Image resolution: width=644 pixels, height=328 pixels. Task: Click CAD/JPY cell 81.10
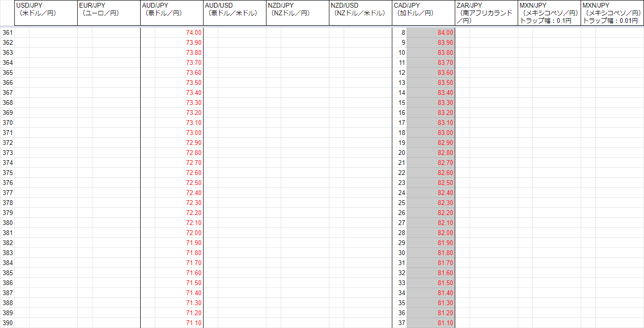pos(431,323)
